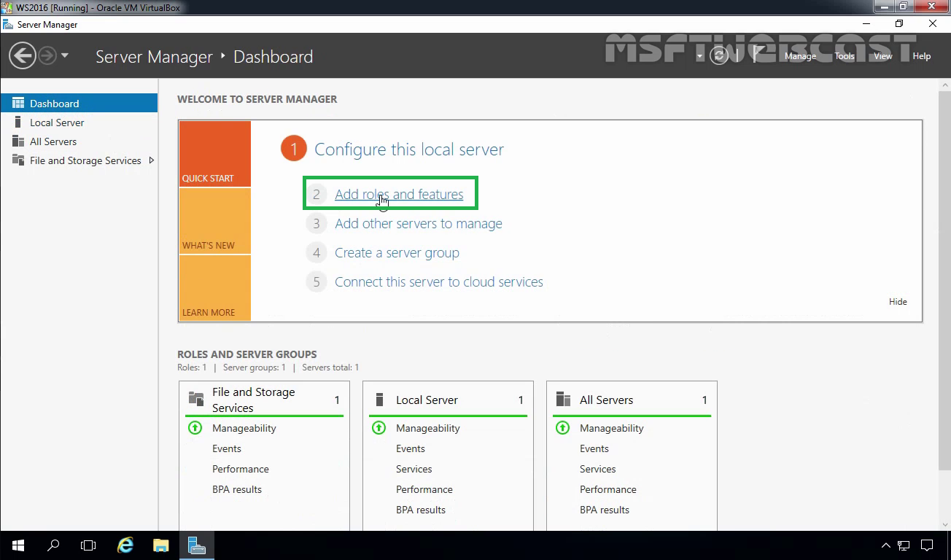Click Performance in File and Storage tile
Screen dimensions: 951x560
[241, 469]
